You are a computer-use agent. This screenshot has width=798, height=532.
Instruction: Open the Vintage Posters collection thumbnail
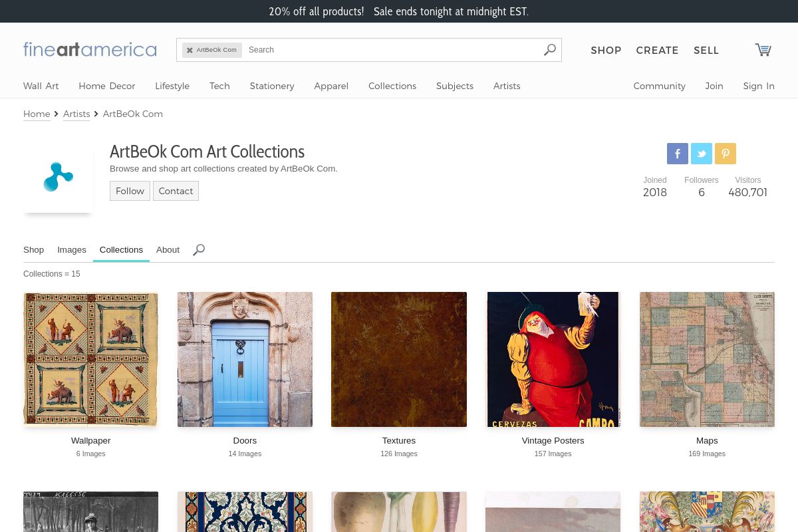point(553,359)
